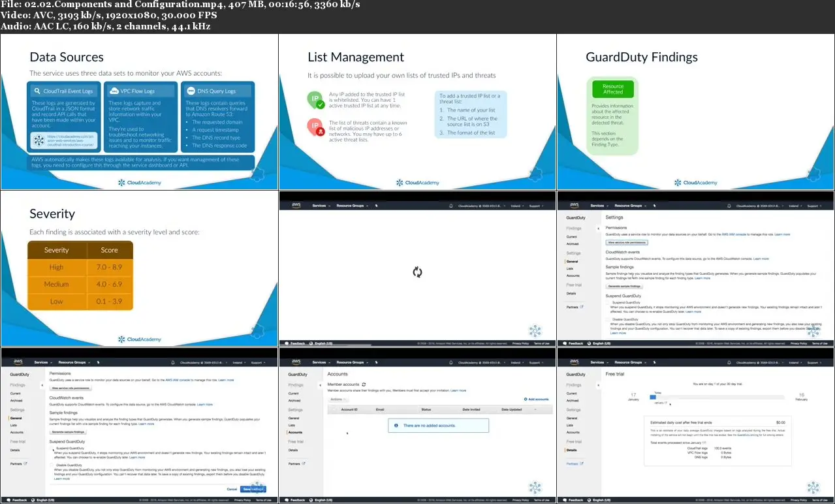Open notifications bell in the Accounts thumbnail

pos(450,362)
